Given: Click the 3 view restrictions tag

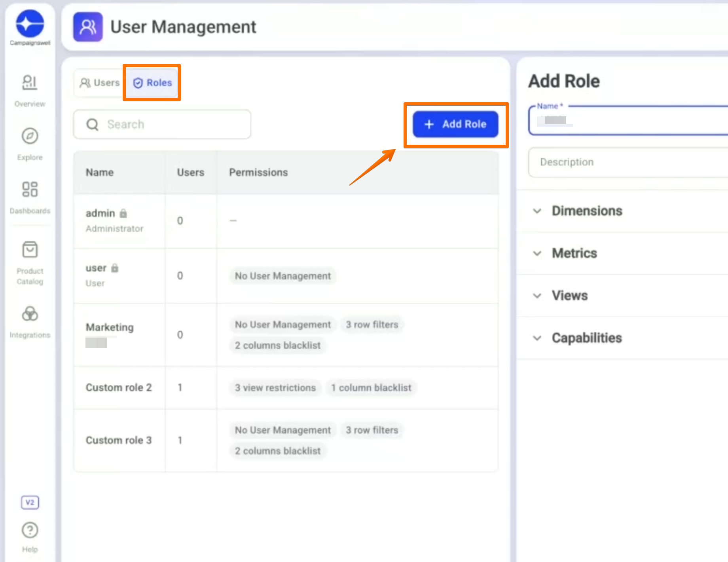Looking at the screenshot, I should pyautogui.click(x=275, y=388).
